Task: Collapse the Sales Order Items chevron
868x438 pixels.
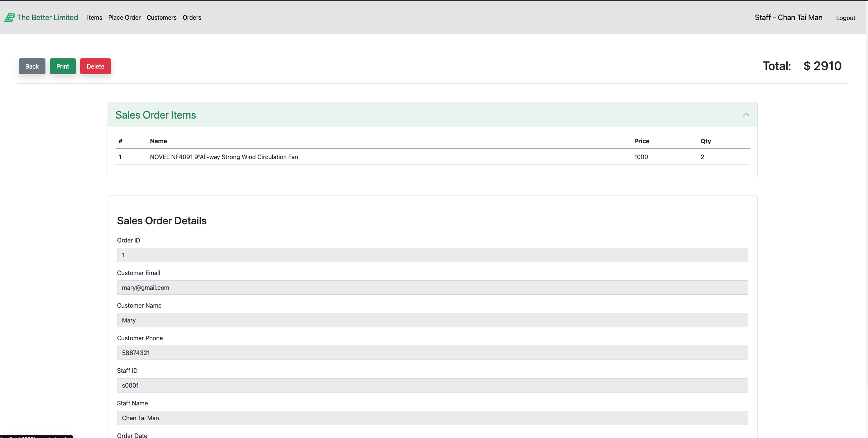Action: point(746,115)
